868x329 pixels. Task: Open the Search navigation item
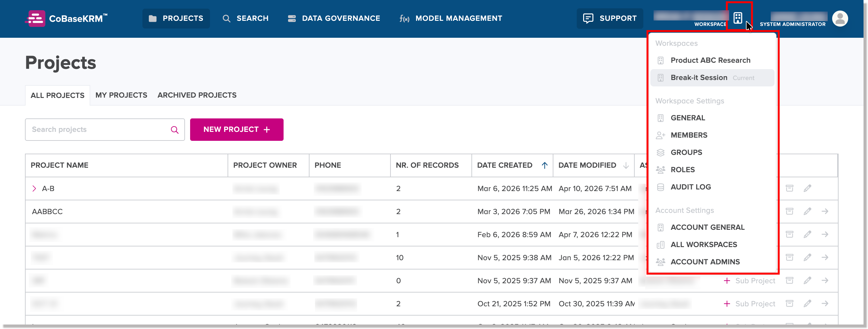[x=245, y=18]
